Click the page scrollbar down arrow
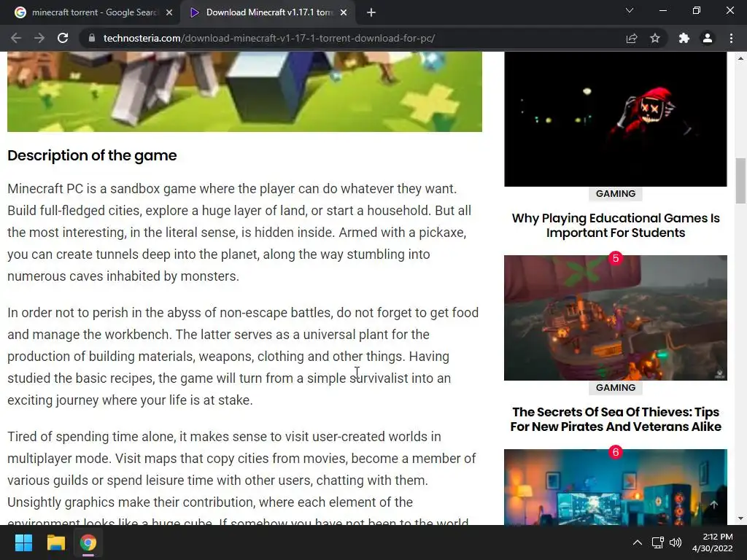This screenshot has width=747, height=560. point(741,518)
